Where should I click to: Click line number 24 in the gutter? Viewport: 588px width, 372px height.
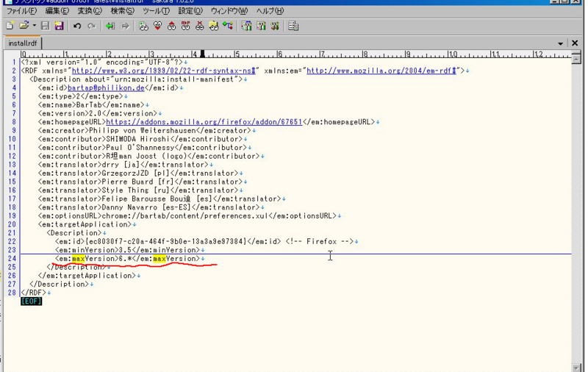12,258
